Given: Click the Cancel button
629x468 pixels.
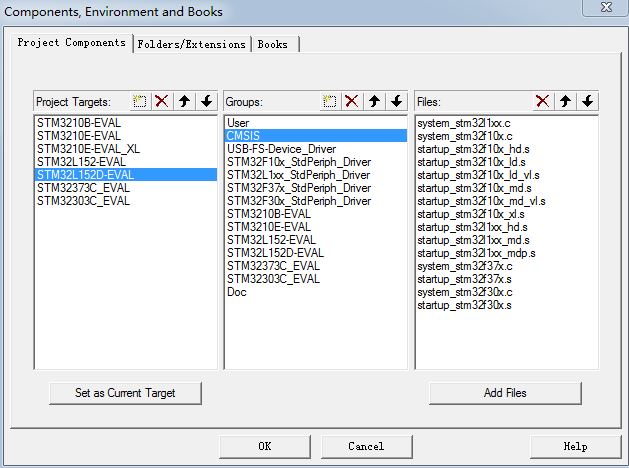Looking at the screenshot, I should [366, 446].
